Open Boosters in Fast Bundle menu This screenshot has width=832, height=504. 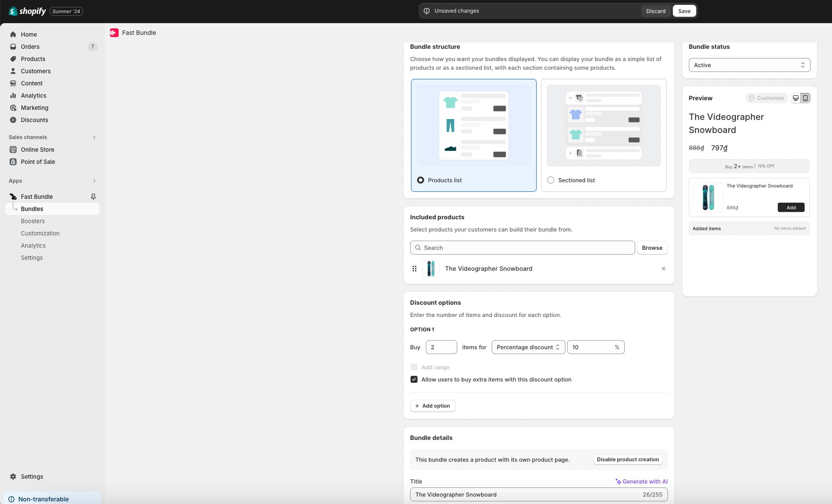click(x=33, y=221)
